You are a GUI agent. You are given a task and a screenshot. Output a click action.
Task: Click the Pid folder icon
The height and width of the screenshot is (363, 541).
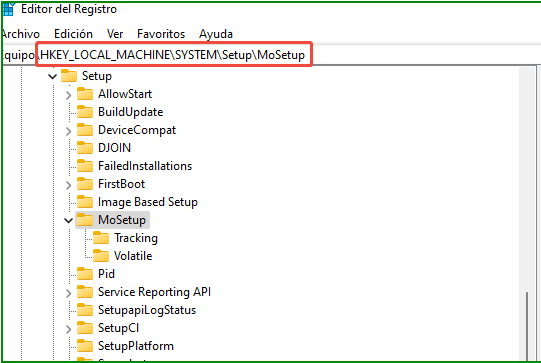(x=85, y=274)
